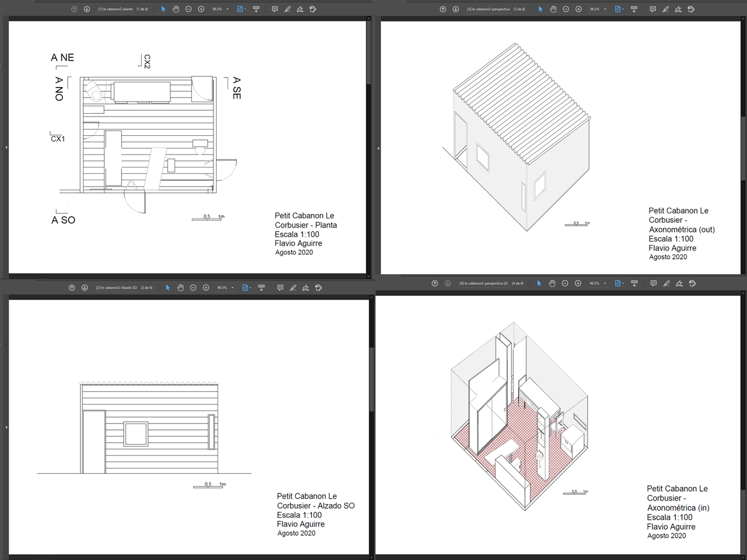Go to previous page in perspectiva (out) window
The height and width of the screenshot is (560, 747).
(x=443, y=9)
